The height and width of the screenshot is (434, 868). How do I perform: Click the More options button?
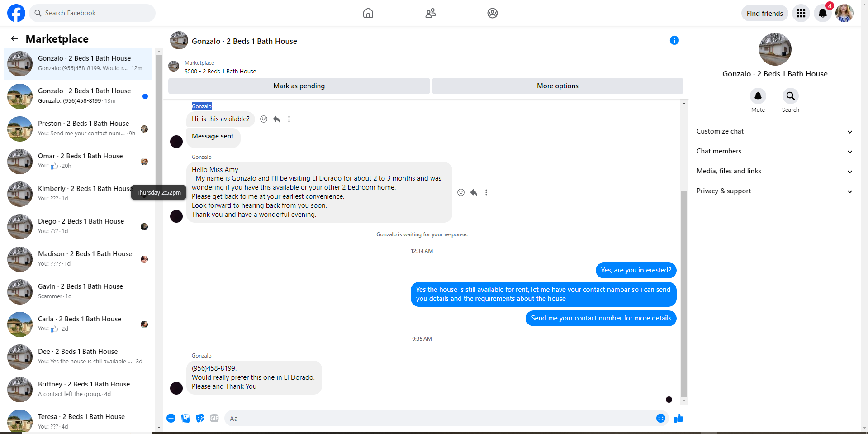pos(558,86)
